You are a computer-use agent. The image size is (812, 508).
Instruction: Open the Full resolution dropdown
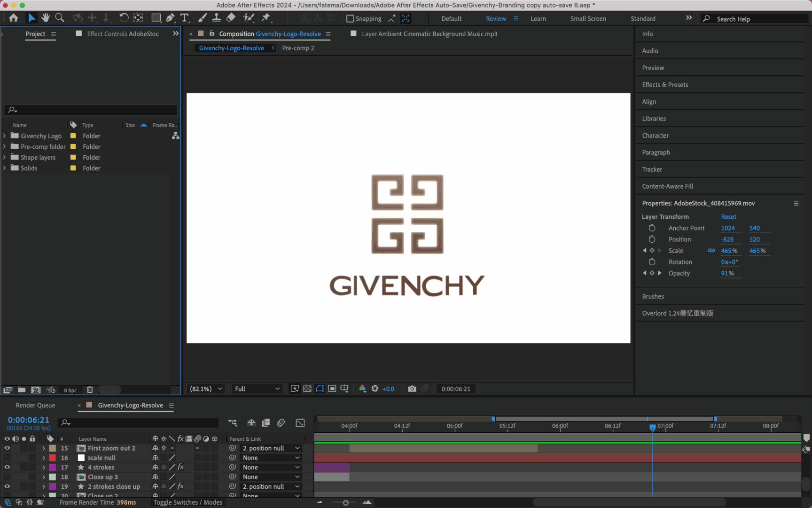coord(257,389)
